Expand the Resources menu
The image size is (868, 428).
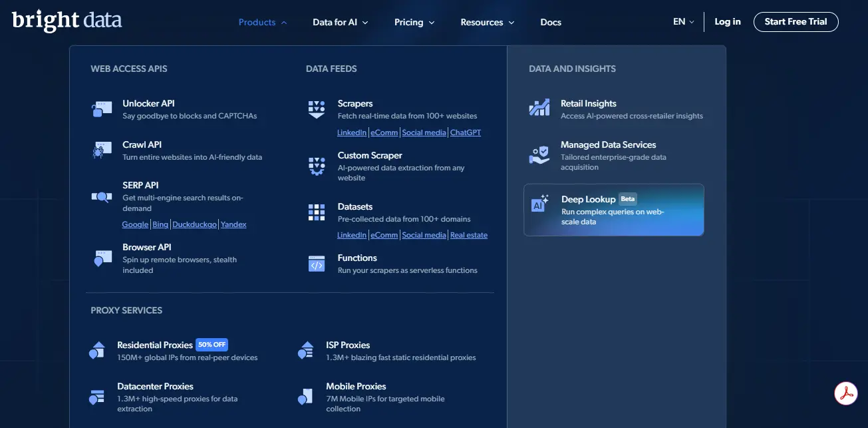[x=487, y=22]
